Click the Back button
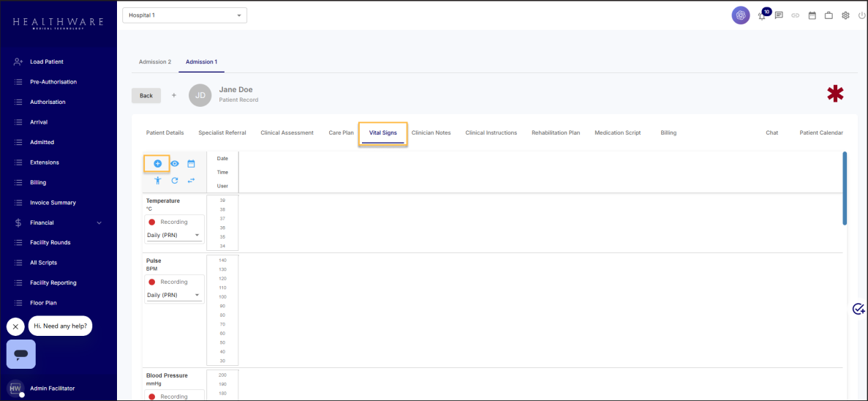868x401 pixels. 146,96
